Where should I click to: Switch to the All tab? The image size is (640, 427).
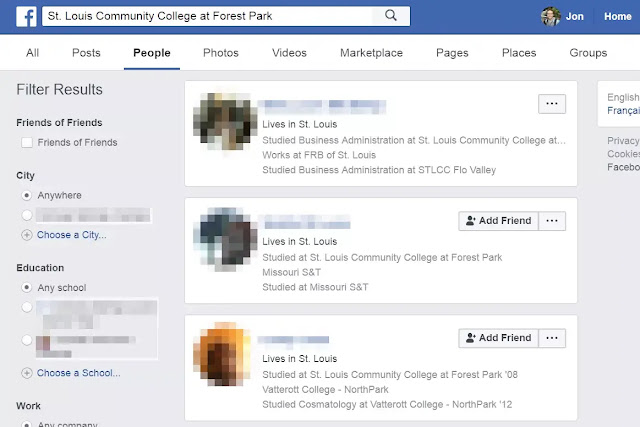point(33,53)
